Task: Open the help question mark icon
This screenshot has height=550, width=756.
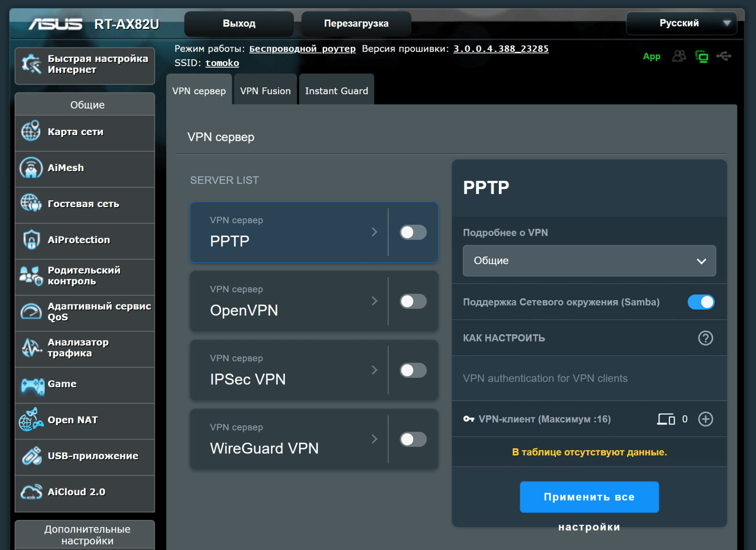Action: [x=705, y=338]
